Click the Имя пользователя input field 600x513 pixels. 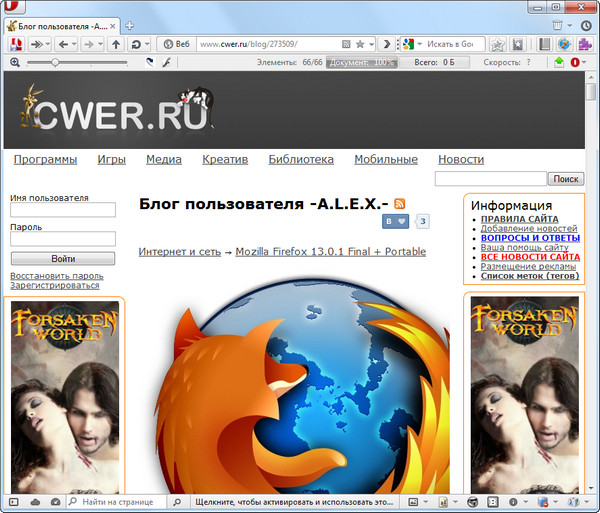(62, 210)
